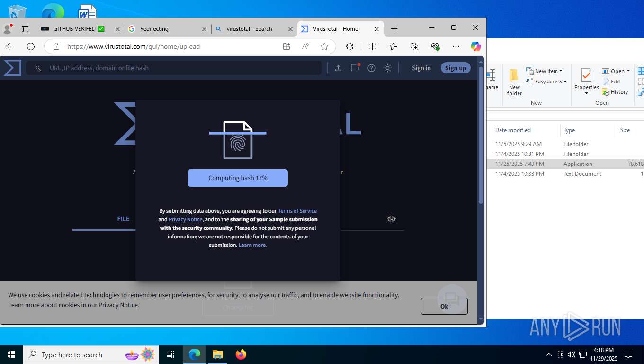The image size is (644, 364).
Task: Open the VirusTotal notifications chat icon
Action: coord(355,68)
